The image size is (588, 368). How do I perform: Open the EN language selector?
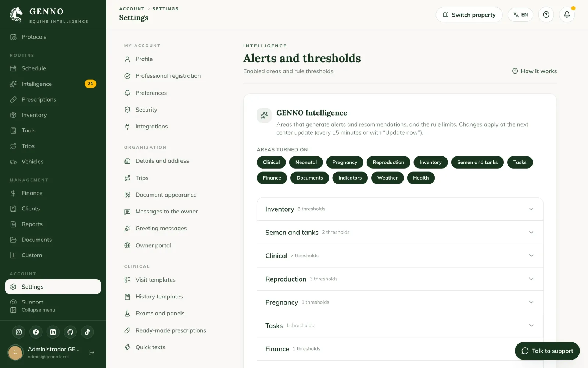[520, 15]
